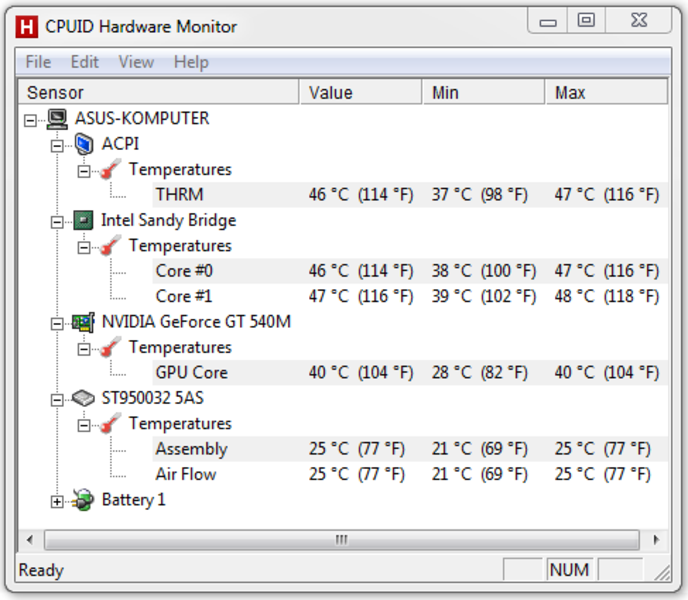The height and width of the screenshot is (600, 688).
Task: Collapse Temperatures under Intel Sandy Bridge
Action: pos(84,248)
